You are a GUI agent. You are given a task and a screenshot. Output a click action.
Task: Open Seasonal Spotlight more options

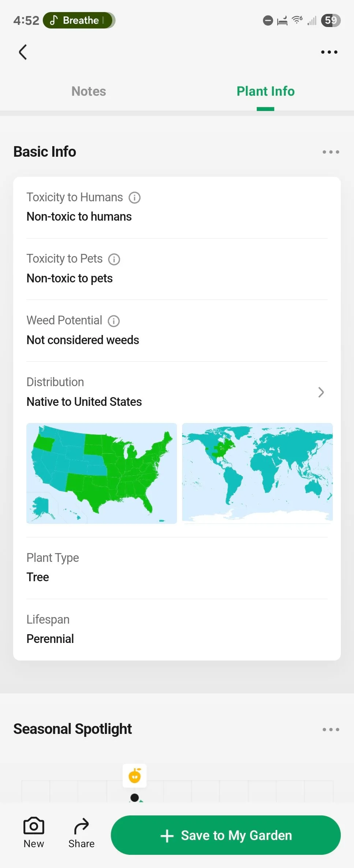coord(331,730)
